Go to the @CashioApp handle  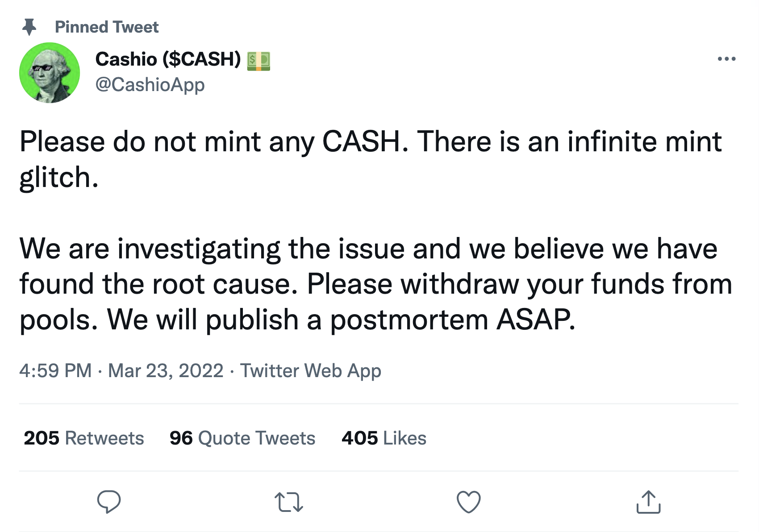(x=150, y=84)
